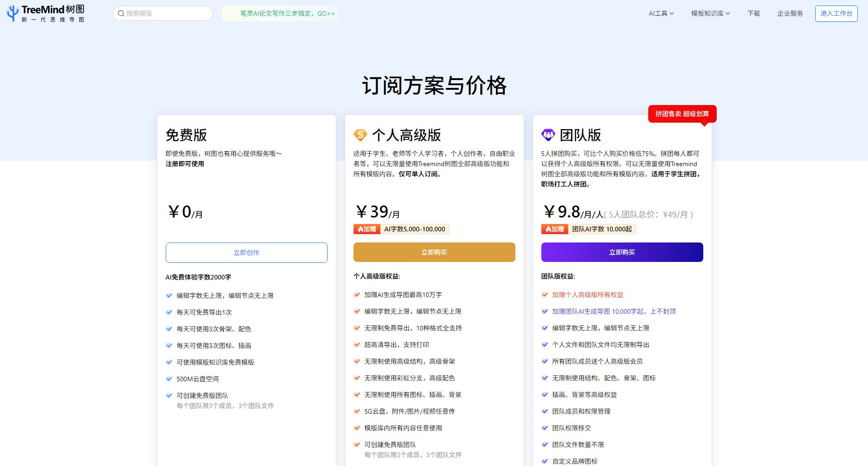Click checkmark beside 每天可免费导出1次
The height and width of the screenshot is (466, 868).
coord(169,312)
